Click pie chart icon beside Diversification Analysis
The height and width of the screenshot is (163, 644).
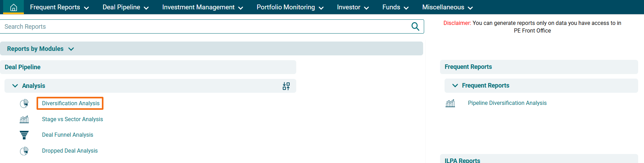tap(24, 103)
